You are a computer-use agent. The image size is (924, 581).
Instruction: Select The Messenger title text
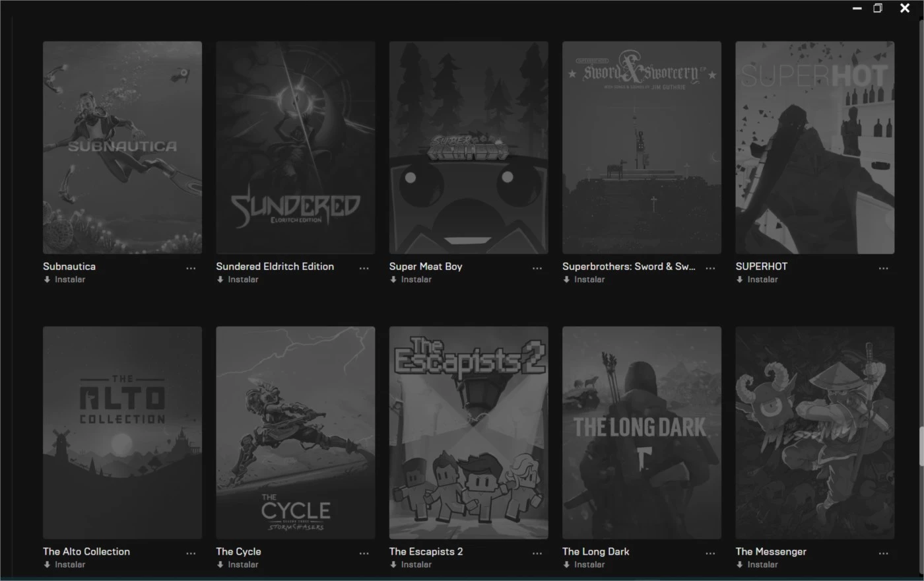(x=771, y=552)
